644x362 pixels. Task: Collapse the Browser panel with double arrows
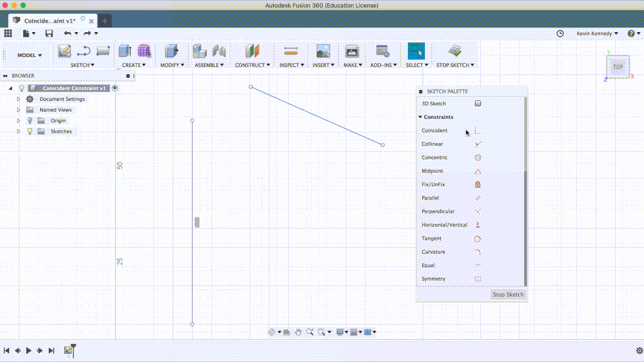[5, 76]
